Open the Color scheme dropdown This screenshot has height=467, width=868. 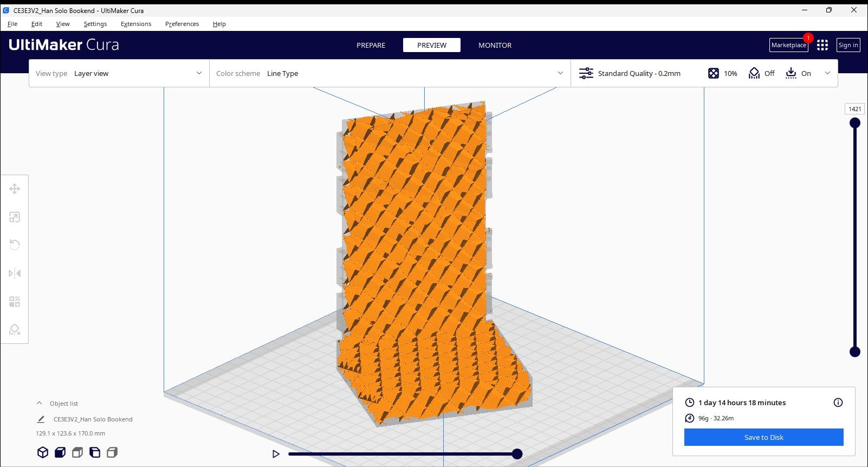pyautogui.click(x=390, y=73)
